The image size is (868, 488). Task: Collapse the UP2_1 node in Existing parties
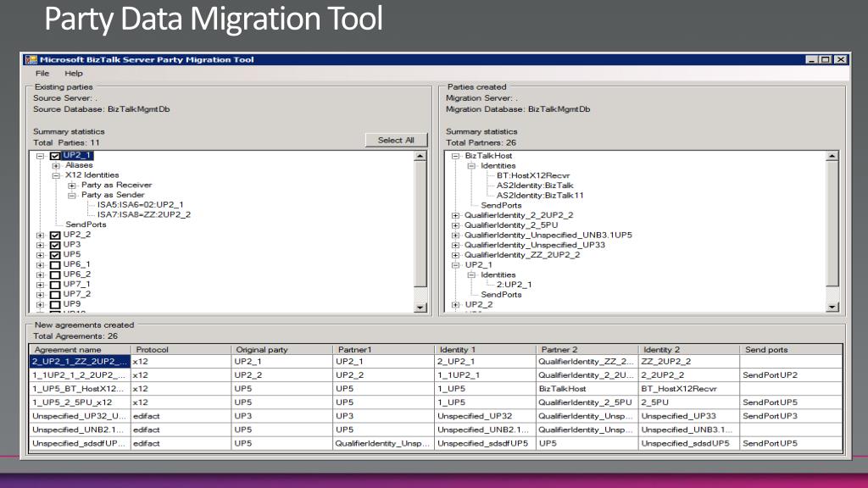pyautogui.click(x=40, y=156)
